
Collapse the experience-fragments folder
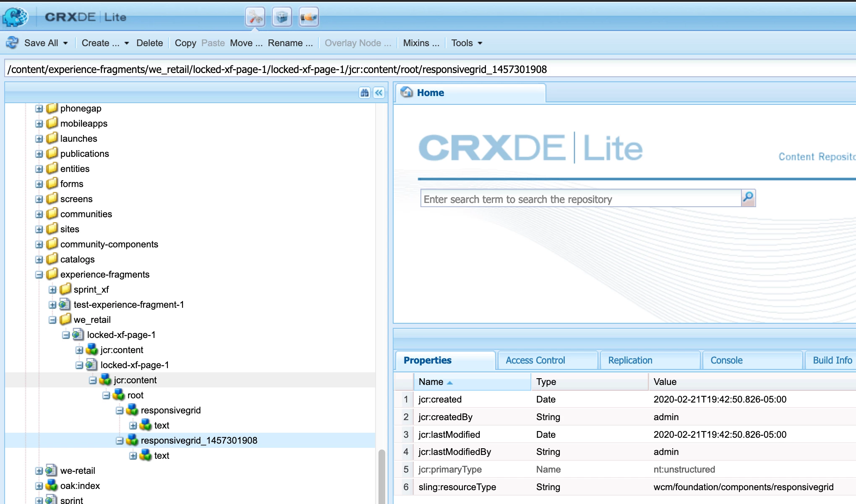tap(39, 275)
